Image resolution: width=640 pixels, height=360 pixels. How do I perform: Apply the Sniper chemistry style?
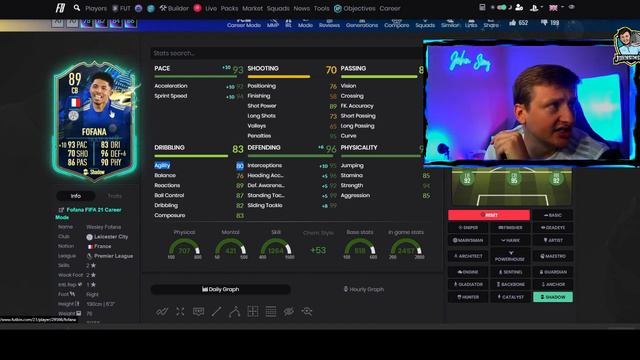(468, 227)
